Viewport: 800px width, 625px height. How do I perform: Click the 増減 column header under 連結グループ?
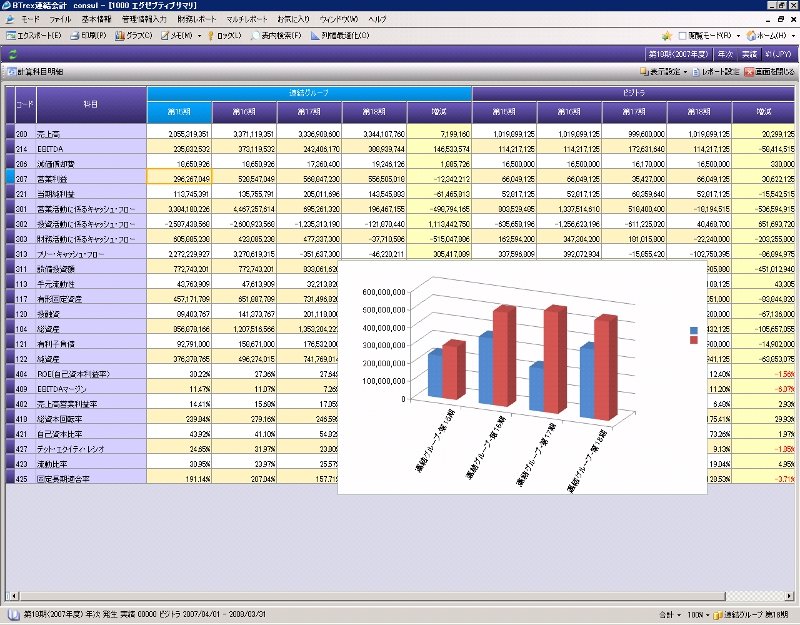pyautogui.click(x=439, y=112)
